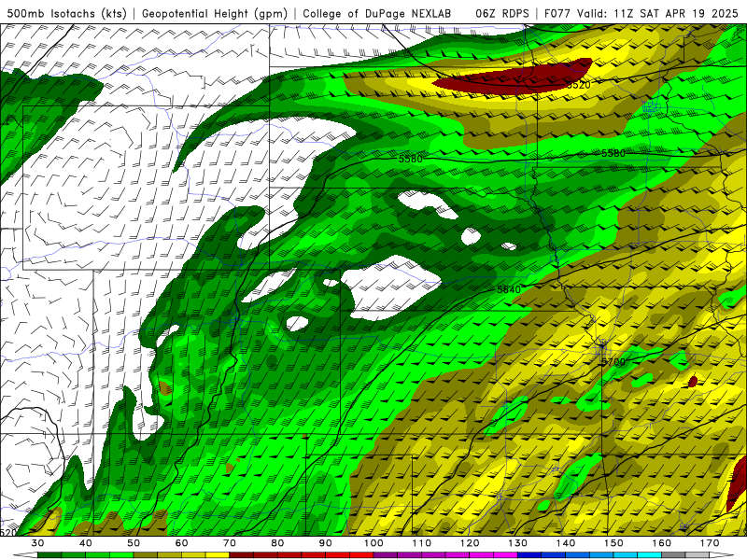Click the 'Geopotential Height (gpm)' header text
This screenshot has width=747, height=560.
pyautogui.click(x=215, y=13)
